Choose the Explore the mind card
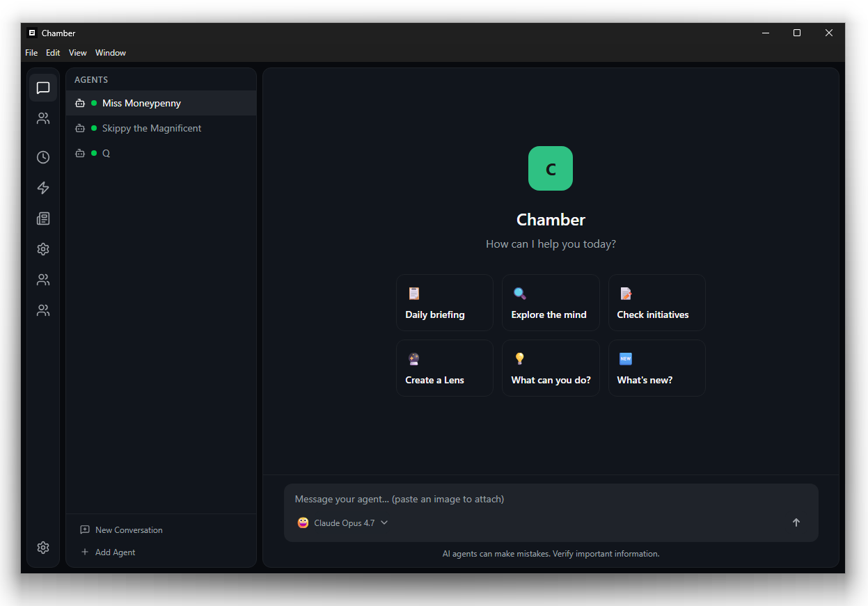The width and height of the screenshot is (868, 606). (x=551, y=303)
